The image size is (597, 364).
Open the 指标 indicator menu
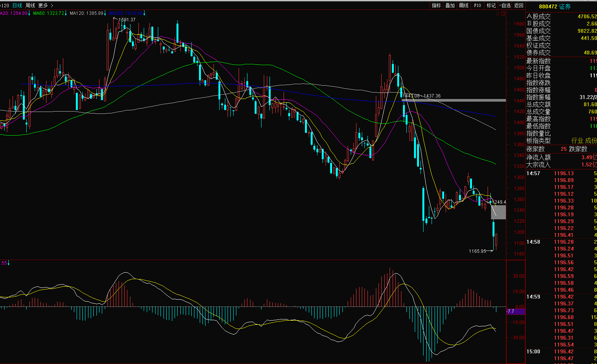436,5
